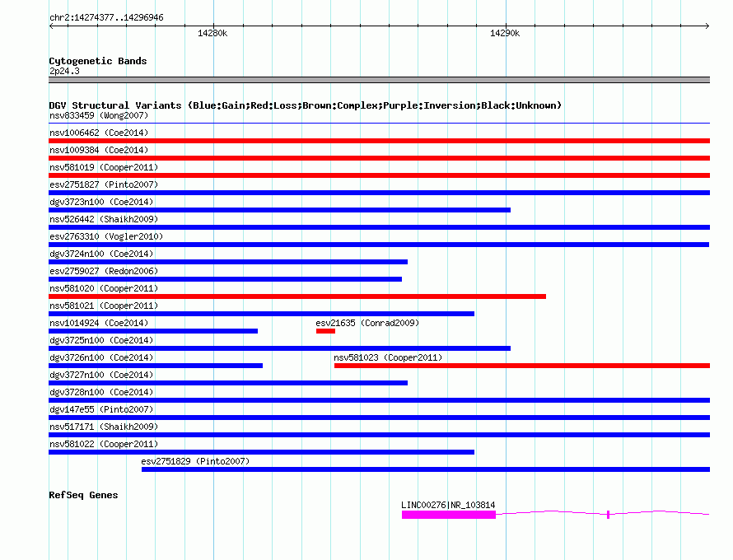Open the dgv3725n100 (Coe2014) label
733x560 pixels.
click(x=101, y=340)
